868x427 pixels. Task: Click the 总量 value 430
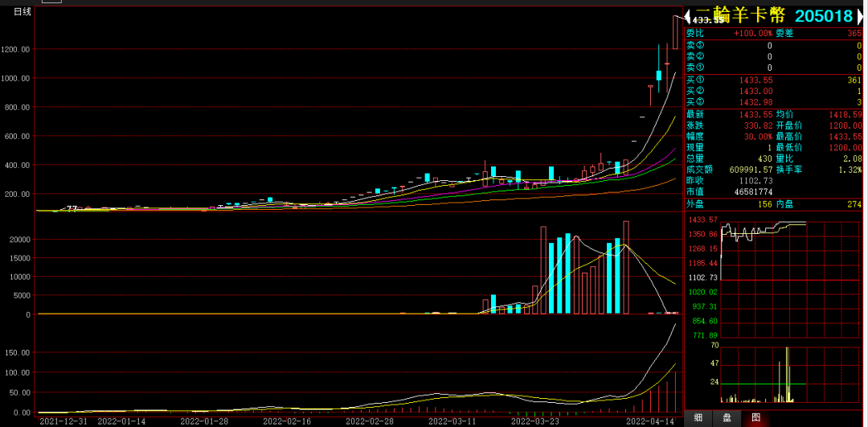point(766,159)
